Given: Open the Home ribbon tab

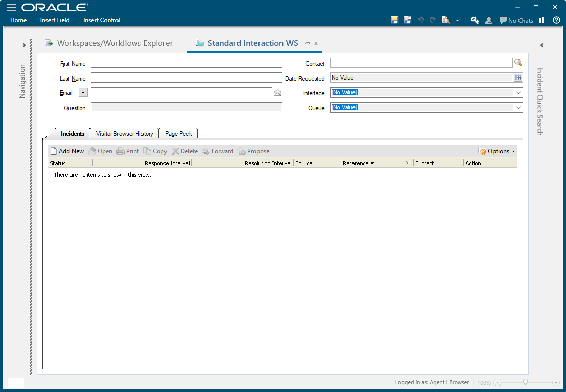Looking at the screenshot, I should [18, 20].
